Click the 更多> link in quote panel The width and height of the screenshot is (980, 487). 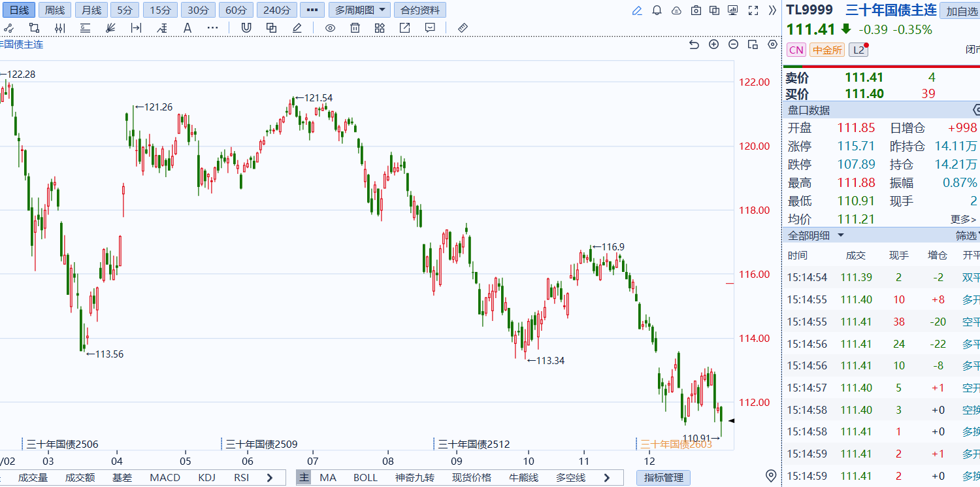(963, 220)
